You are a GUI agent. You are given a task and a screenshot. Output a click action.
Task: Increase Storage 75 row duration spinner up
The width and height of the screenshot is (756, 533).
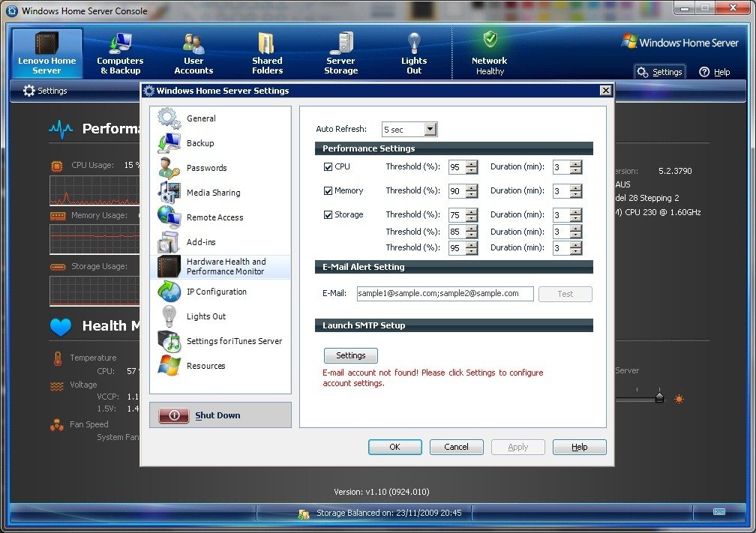576,211
